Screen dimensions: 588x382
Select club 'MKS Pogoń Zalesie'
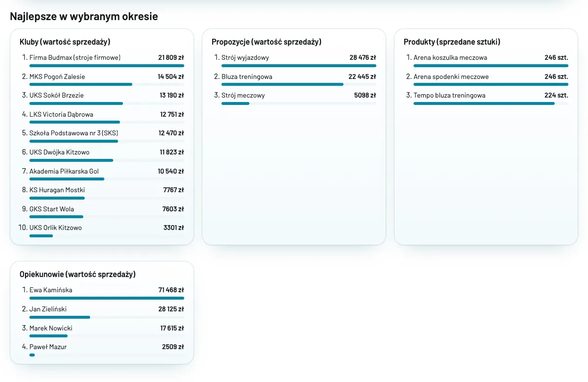tap(57, 76)
